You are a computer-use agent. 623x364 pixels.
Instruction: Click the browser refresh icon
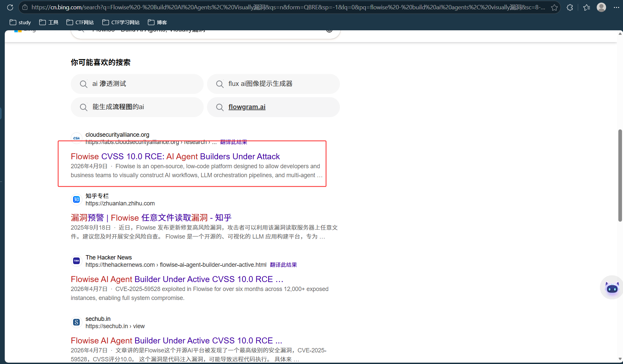click(x=10, y=7)
